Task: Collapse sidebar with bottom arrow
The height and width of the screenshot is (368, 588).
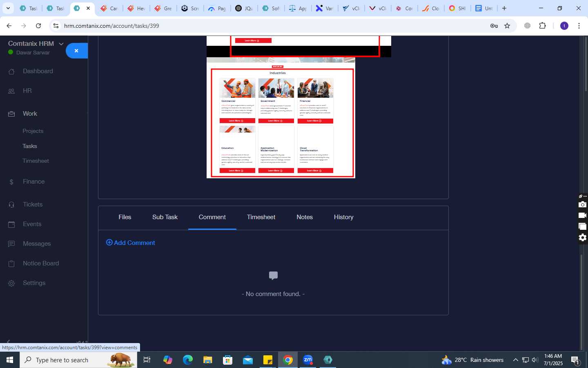Action: [x=8, y=342]
